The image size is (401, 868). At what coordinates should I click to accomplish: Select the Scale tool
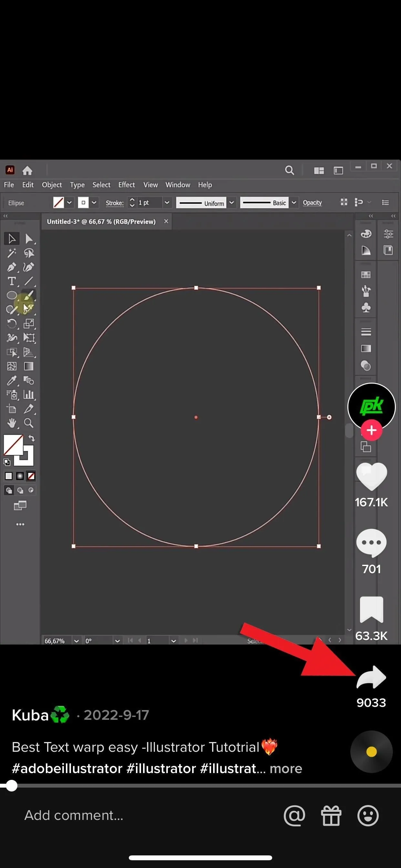click(29, 324)
